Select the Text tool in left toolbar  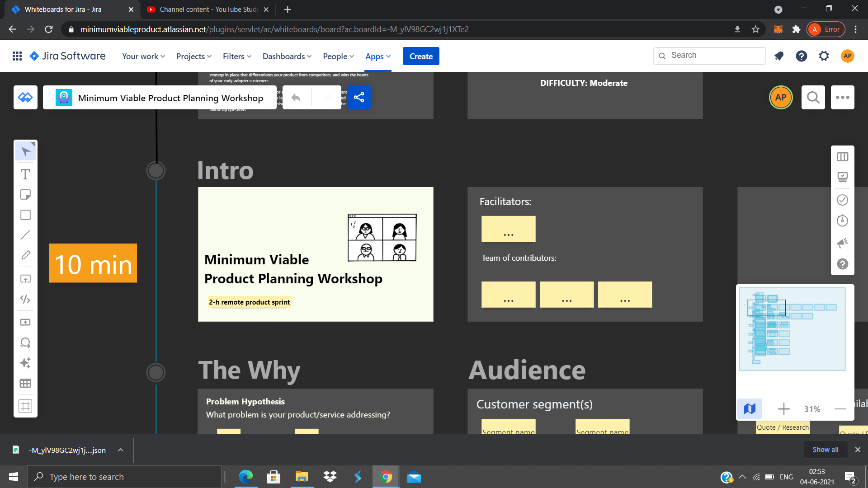(25, 174)
